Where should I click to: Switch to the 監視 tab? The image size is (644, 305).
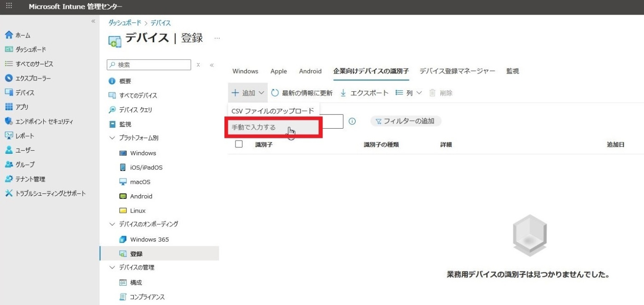click(x=512, y=71)
